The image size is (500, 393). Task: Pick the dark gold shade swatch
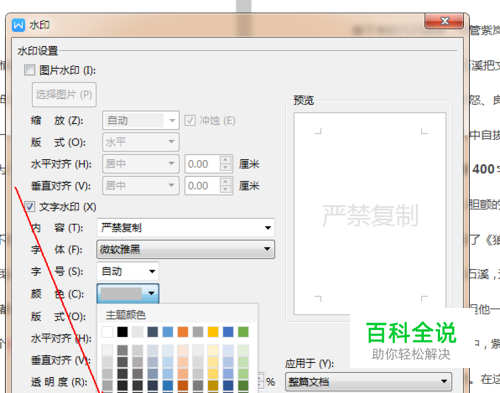pos(213,385)
